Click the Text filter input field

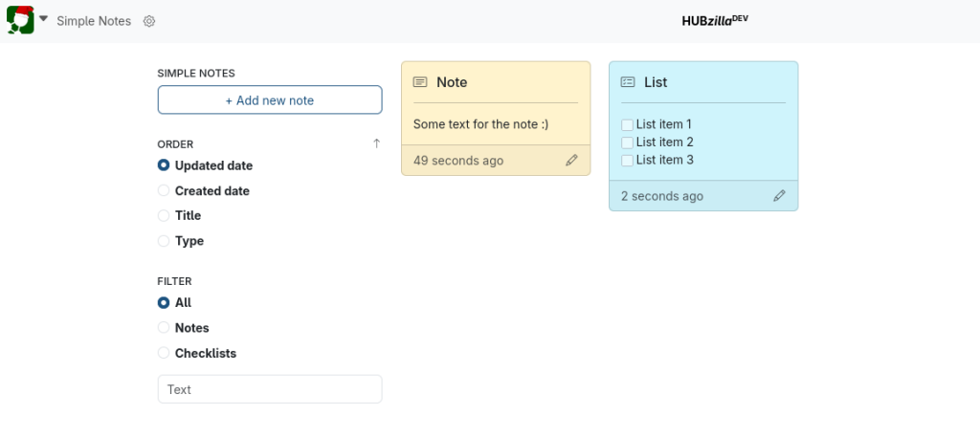(269, 389)
